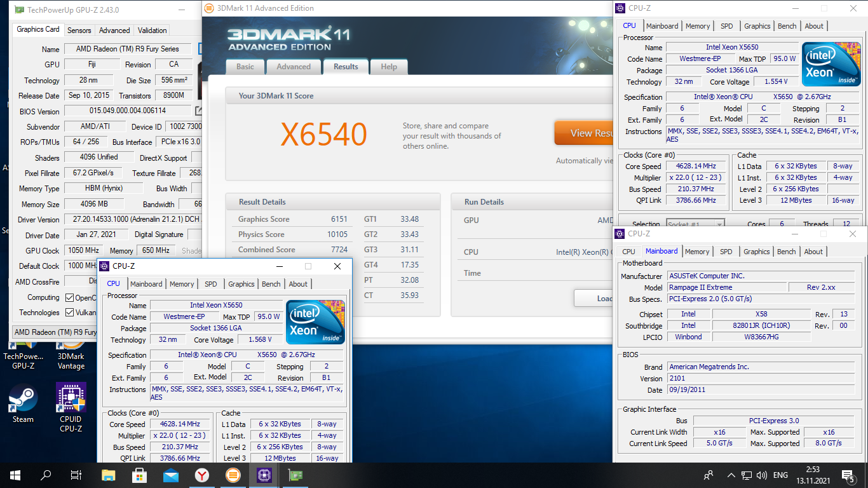This screenshot has height=488, width=868.
Task: Click Combined Score value 7724
Action: coord(339,250)
